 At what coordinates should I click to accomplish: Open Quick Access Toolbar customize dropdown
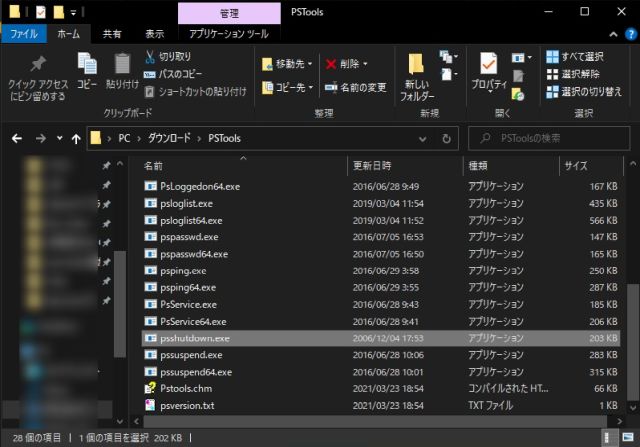[73, 13]
